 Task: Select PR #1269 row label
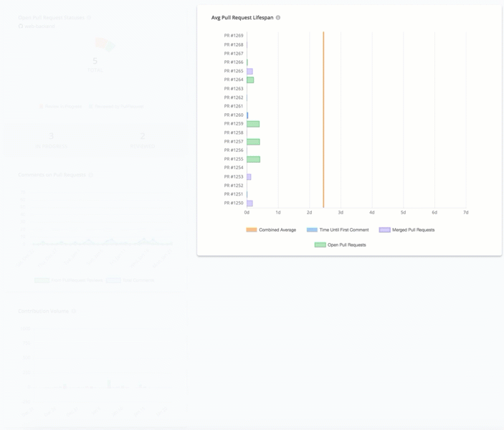[x=234, y=36]
